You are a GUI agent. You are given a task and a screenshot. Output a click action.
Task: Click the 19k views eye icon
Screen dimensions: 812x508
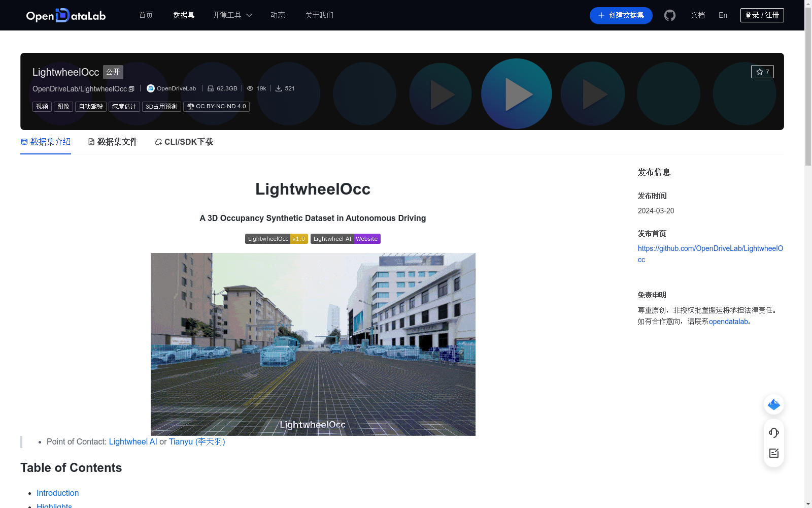pos(250,88)
